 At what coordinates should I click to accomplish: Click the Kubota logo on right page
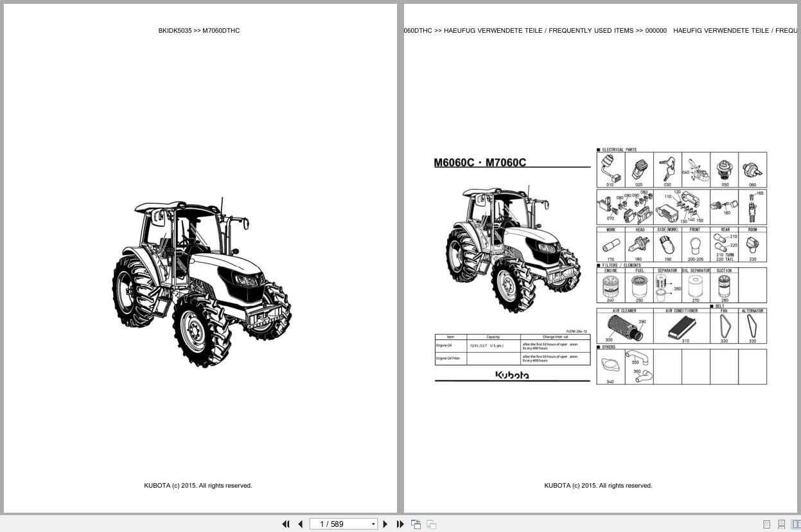coord(512,375)
